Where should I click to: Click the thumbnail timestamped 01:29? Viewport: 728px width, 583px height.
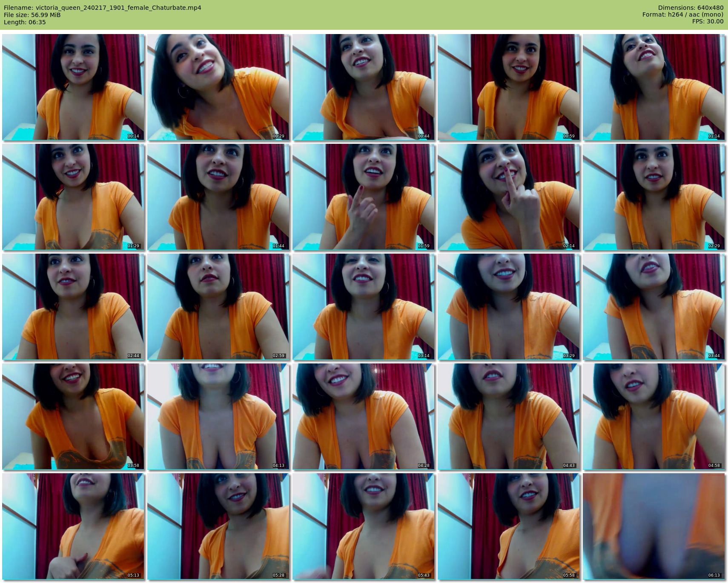pyautogui.click(x=73, y=197)
